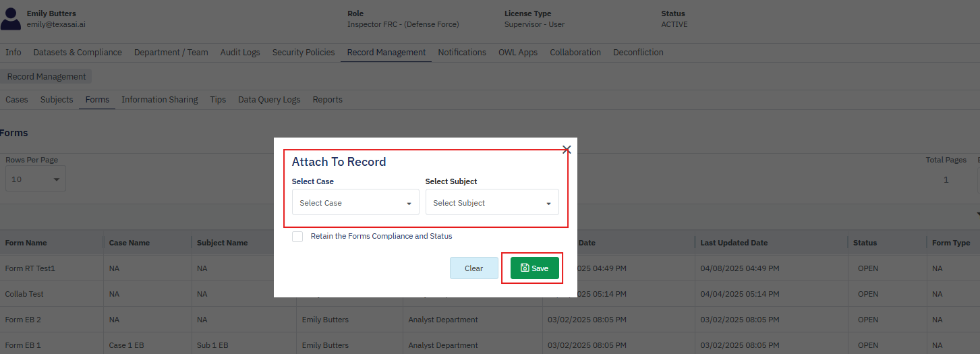Close the Attach To Record dialog
The width and height of the screenshot is (980, 354).
pos(567,150)
